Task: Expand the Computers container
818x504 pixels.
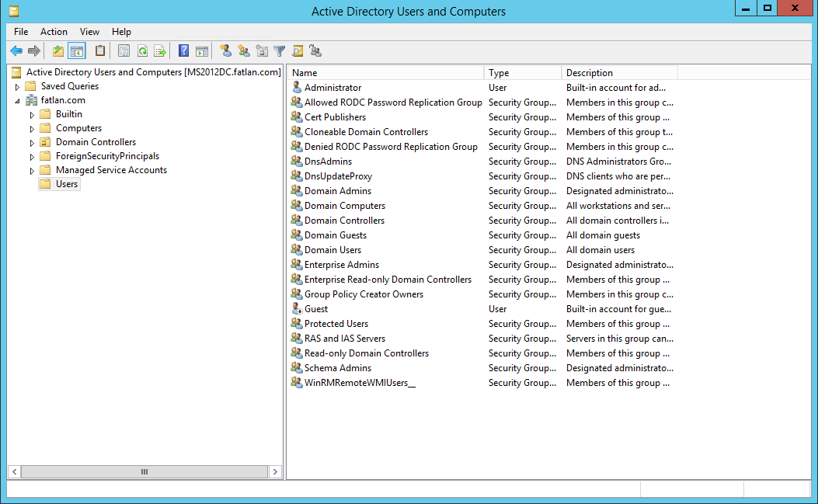Action: 32,129
